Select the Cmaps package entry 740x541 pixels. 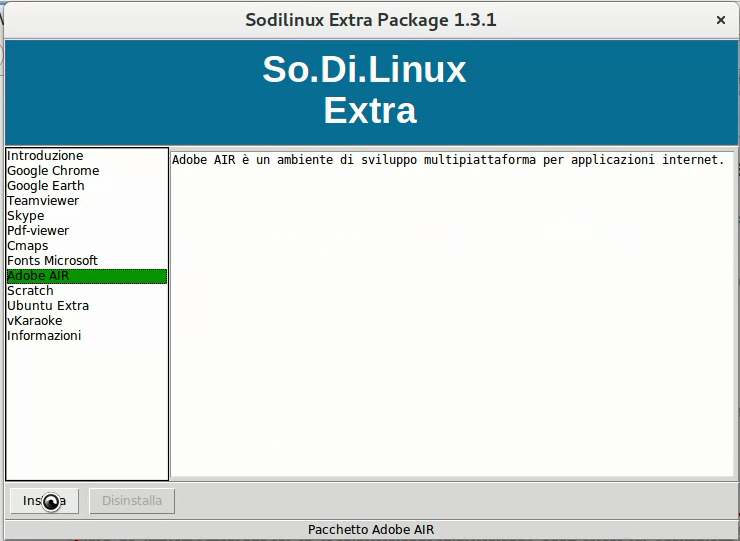pyautogui.click(x=28, y=246)
